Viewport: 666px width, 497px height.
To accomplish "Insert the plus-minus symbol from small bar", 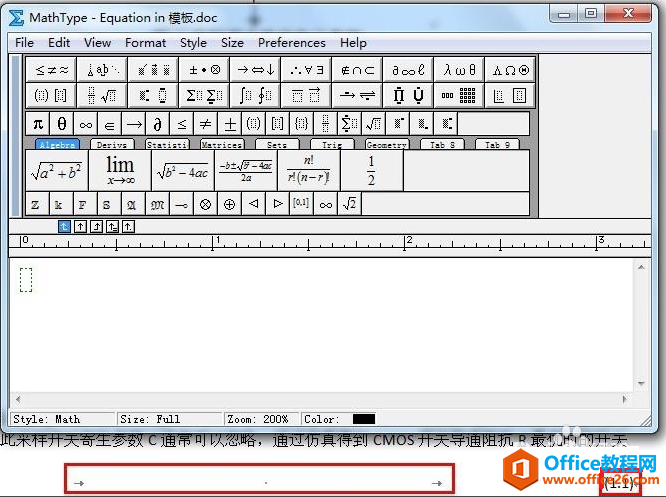I will coord(230,124).
